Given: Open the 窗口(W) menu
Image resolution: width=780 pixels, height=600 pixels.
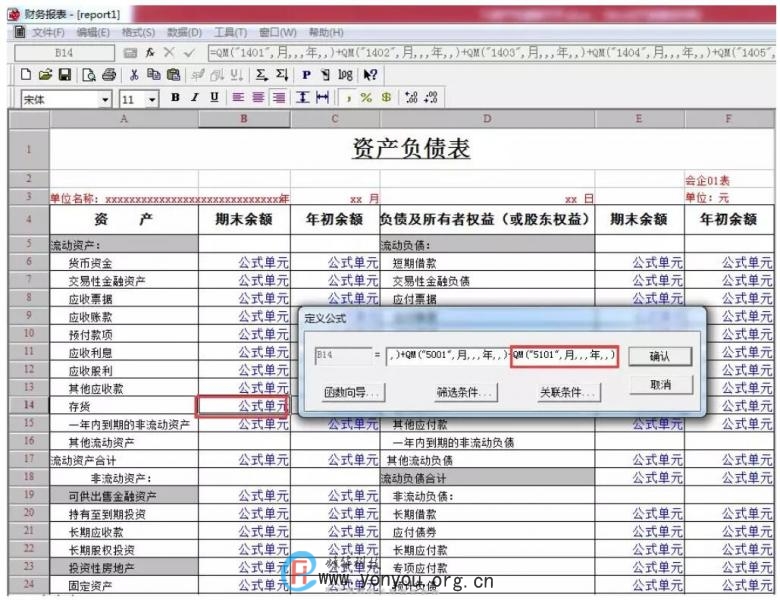Looking at the screenshot, I should click(278, 33).
